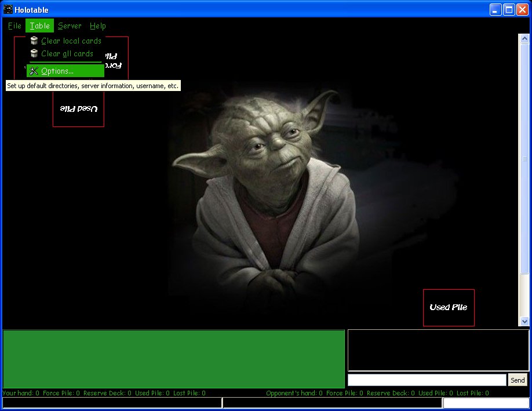Image resolution: width=532 pixels, height=411 pixels.
Task: Click 'Your hand: 0' status text
Action: (21, 393)
